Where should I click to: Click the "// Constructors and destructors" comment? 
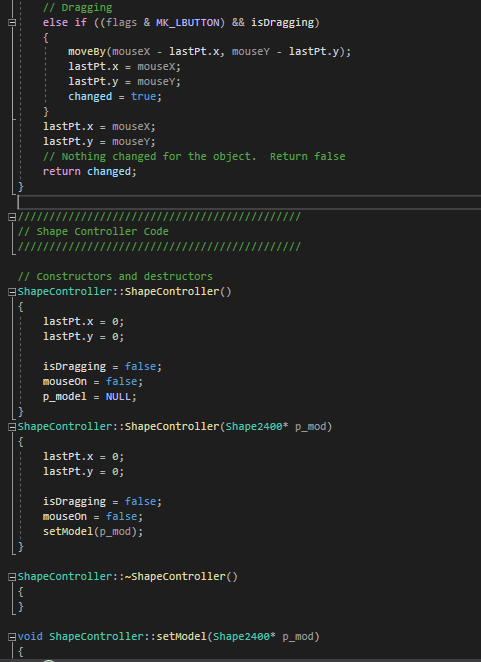(x=115, y=277)
